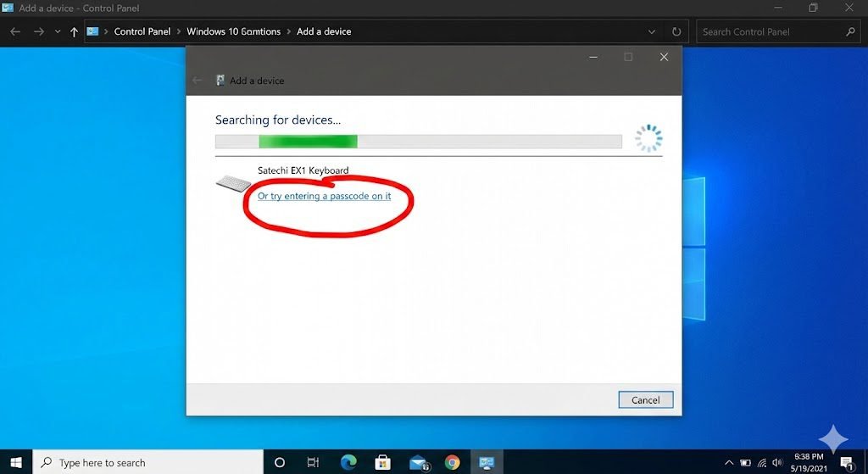Click the Search Control Panel field
This screenshot has width=868, height=474.
click(x=778, y=31)
